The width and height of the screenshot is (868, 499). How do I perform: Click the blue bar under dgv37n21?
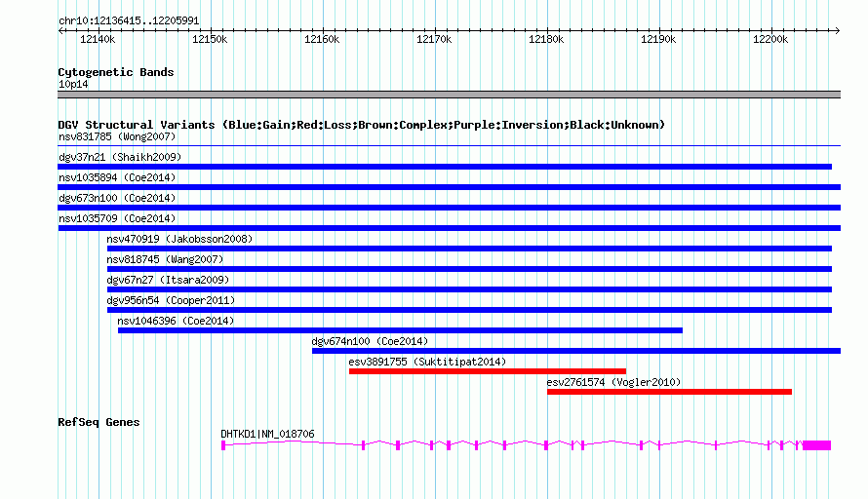click(x=445, y=167)
